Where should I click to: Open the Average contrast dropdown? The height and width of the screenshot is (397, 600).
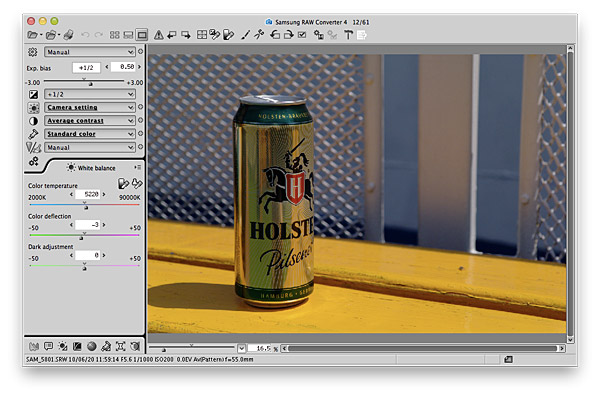90,121
